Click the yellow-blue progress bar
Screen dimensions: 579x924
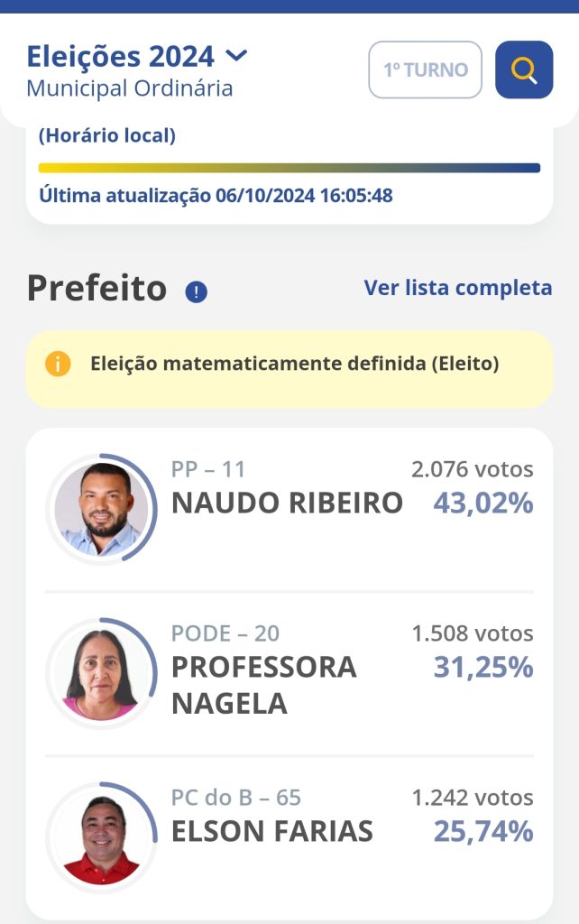289,168
